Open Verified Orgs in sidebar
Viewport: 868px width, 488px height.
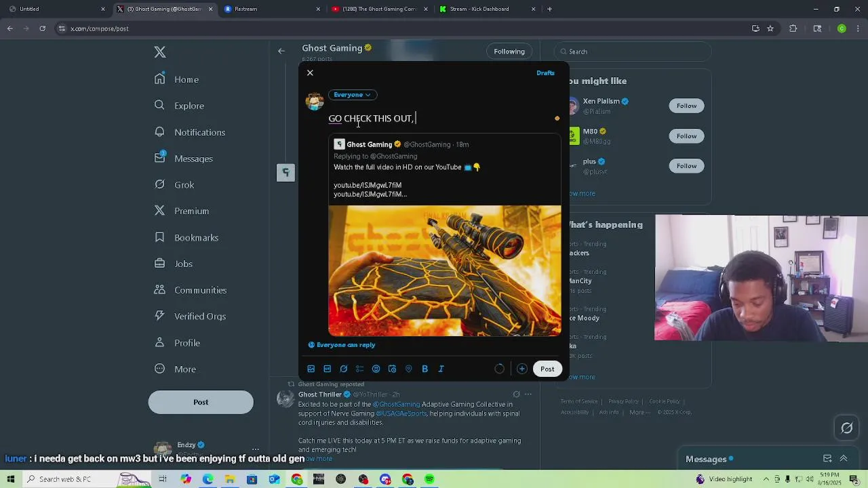190,317
